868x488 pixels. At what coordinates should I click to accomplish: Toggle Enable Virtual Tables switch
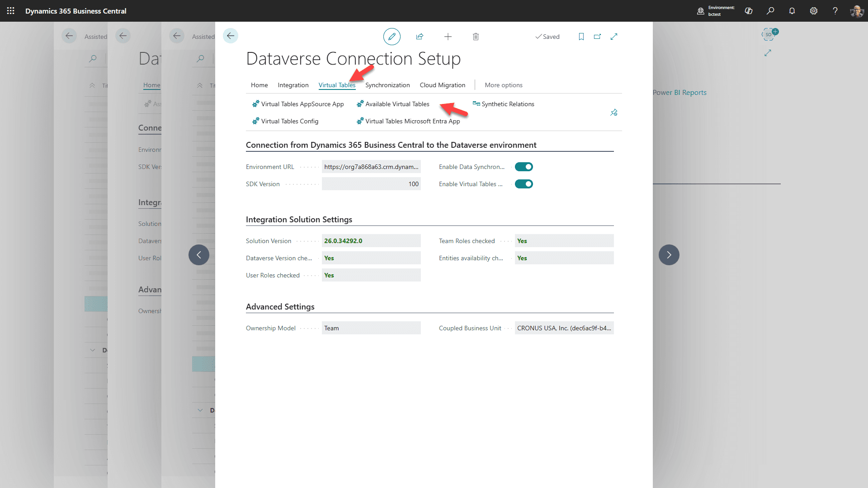pyautogui.click(x=524, y=184)
